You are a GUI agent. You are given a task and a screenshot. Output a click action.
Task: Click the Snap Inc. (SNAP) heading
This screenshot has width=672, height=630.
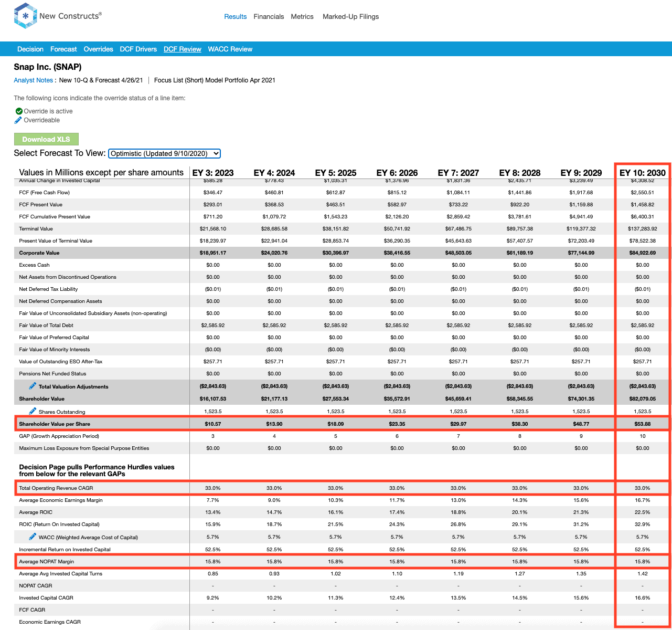pyautogui.click(x=48, y=67)
